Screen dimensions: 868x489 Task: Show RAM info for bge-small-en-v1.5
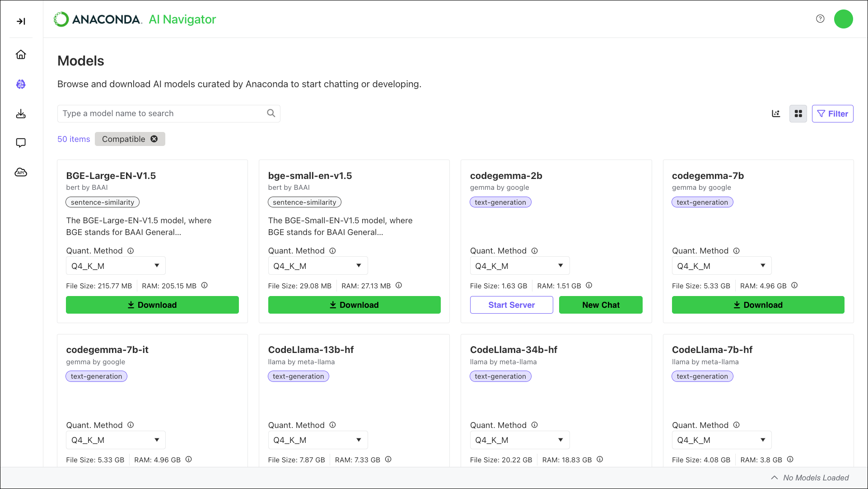[x=398, y=285]
